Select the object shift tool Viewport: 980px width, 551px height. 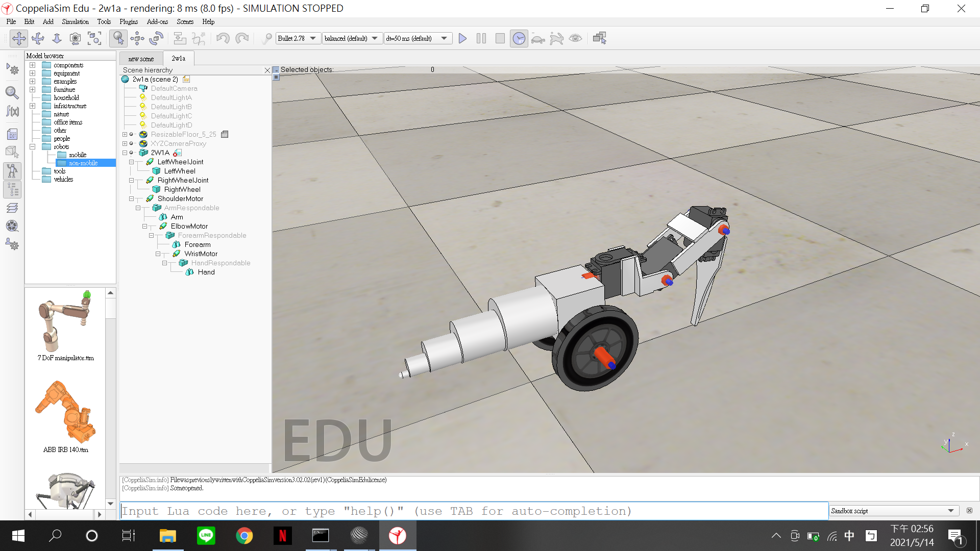(x=137, y=38)
